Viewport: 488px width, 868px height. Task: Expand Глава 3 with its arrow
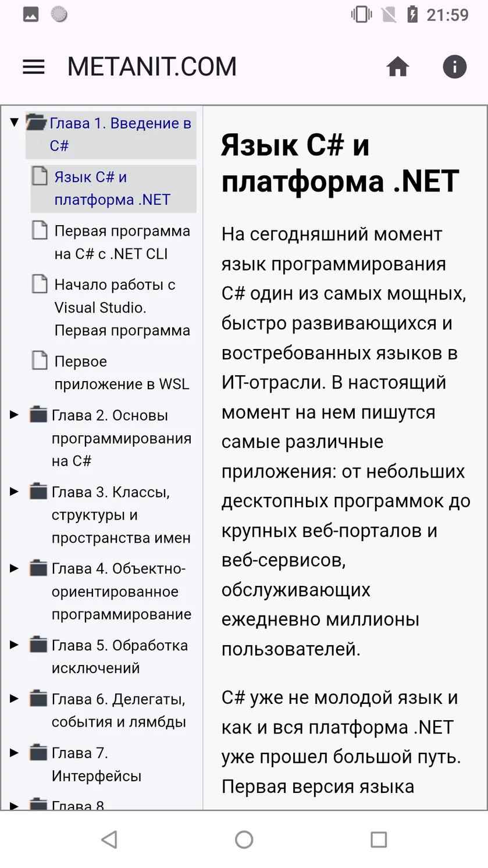pyautogui.click(x=15, y=492)
